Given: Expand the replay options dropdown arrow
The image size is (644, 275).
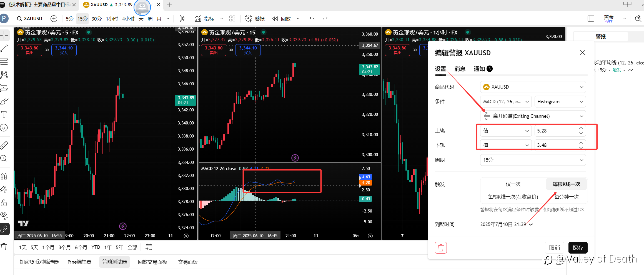Looking at the screenshot, I should (298, 19).
